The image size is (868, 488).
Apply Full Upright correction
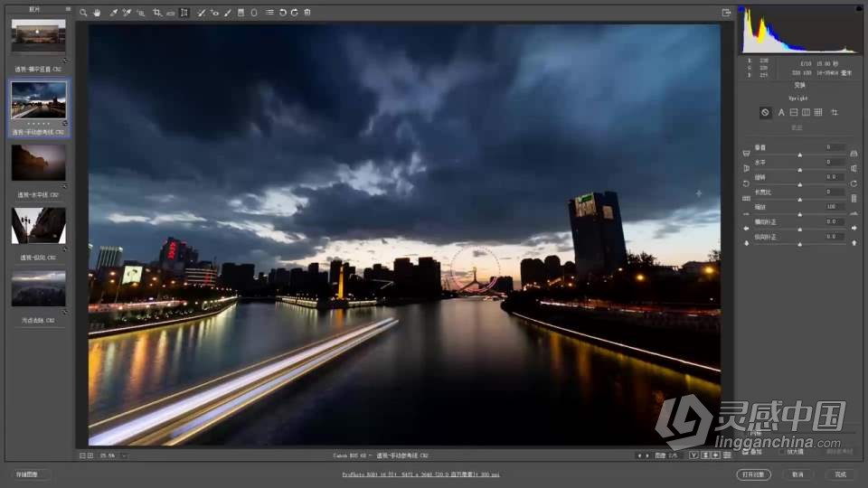tap(818, 112)
